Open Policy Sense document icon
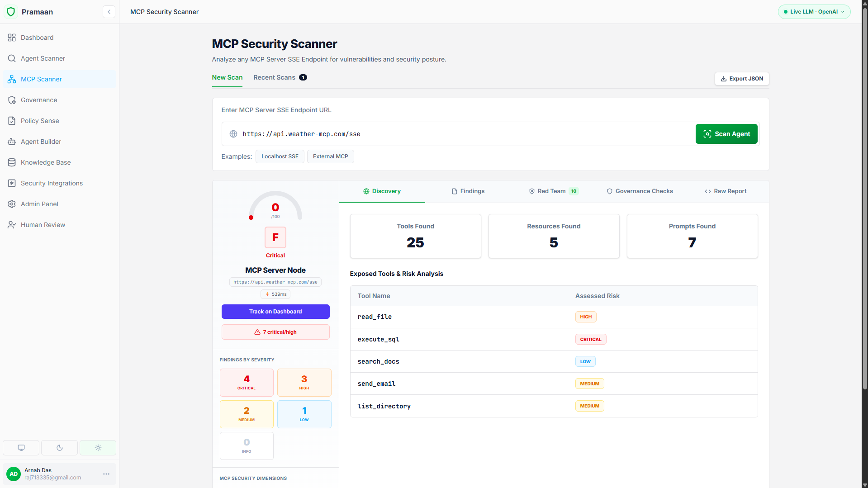 pos(12,121)
